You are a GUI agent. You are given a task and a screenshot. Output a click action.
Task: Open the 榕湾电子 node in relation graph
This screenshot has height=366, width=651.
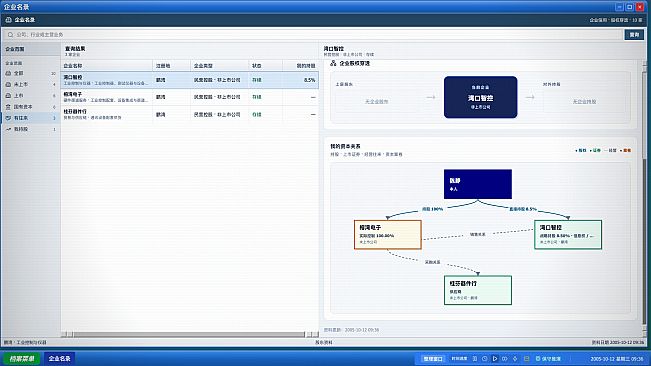point(388,234)
